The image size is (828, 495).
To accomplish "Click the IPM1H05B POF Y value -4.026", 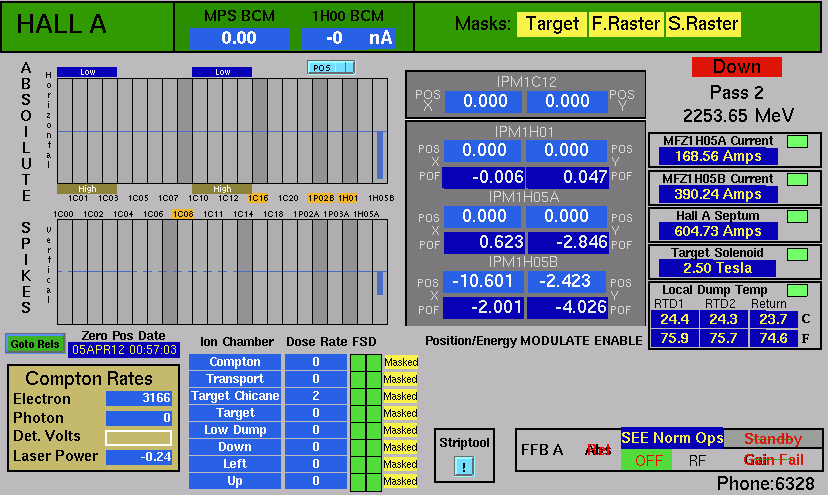I will pyautogui.click(x=568, y=307).
